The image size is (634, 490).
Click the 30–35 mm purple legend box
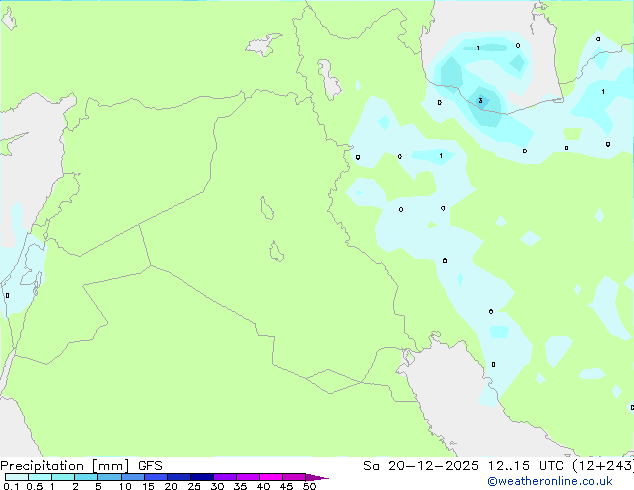[x=224, y=477]
